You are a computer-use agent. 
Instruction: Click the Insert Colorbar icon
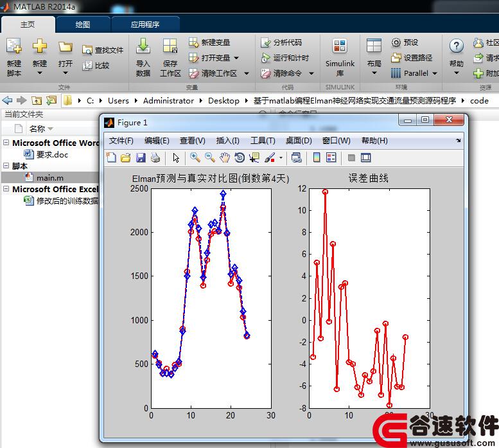317,157
